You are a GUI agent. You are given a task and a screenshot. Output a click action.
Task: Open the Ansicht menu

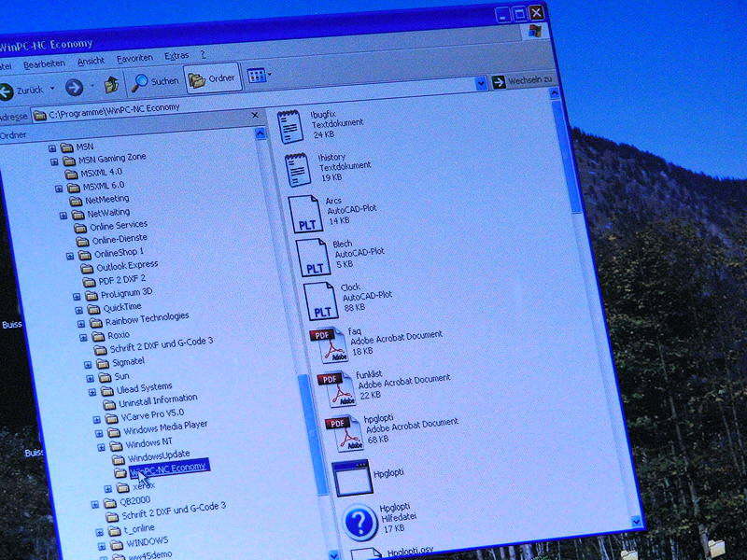coord(91,61)
